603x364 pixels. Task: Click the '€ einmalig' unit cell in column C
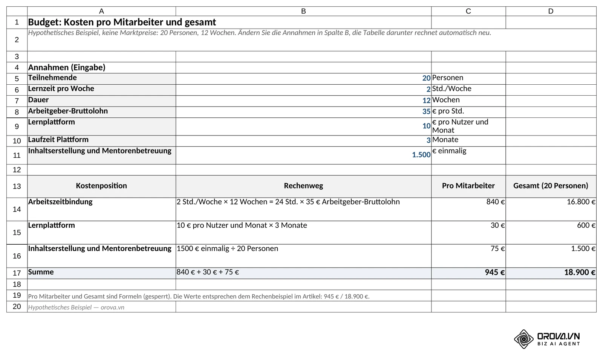pyautogui.click(x=468, y=155)
